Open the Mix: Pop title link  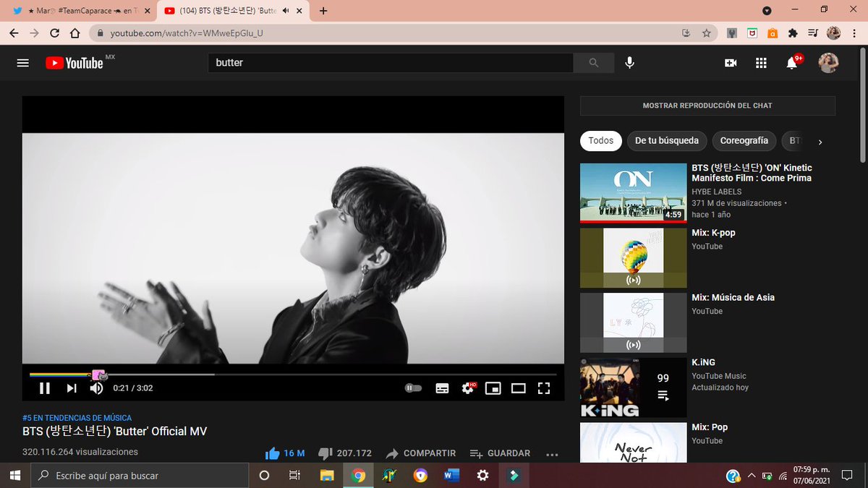coord(710,427)
